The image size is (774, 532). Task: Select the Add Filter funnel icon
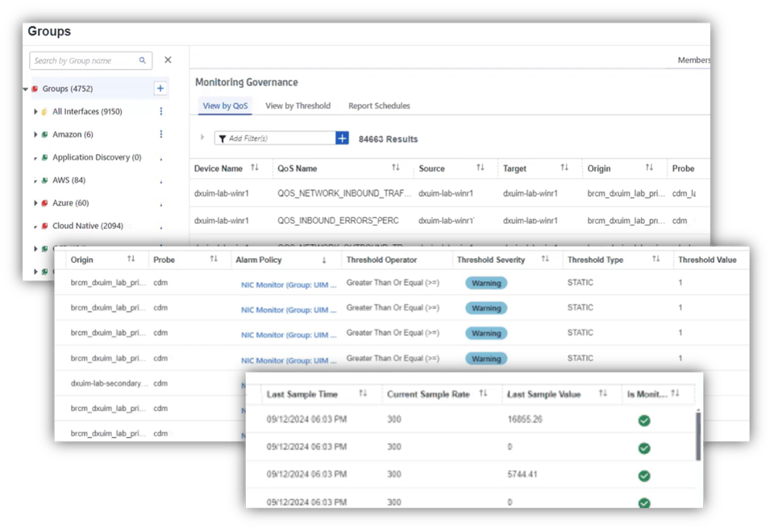click(223, 139)
